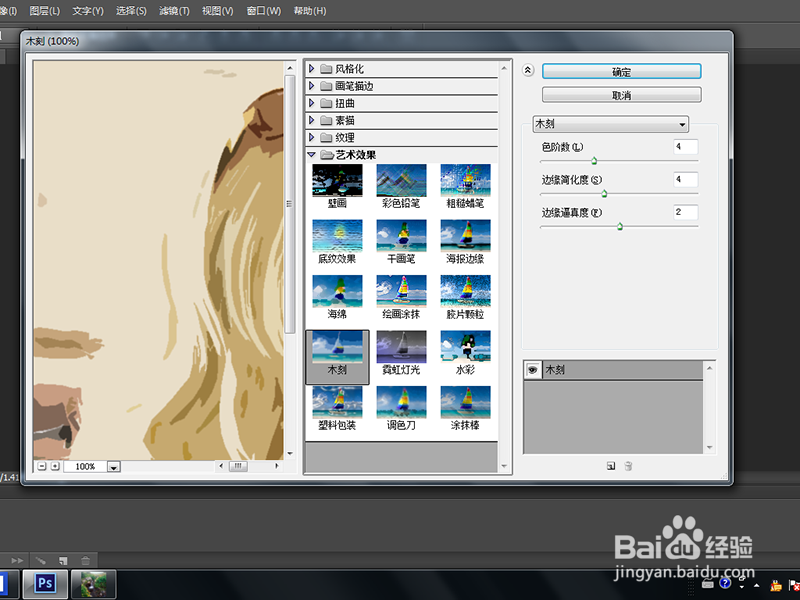
Task: Click the preview zoom in plus button
Action: point(55,466)
